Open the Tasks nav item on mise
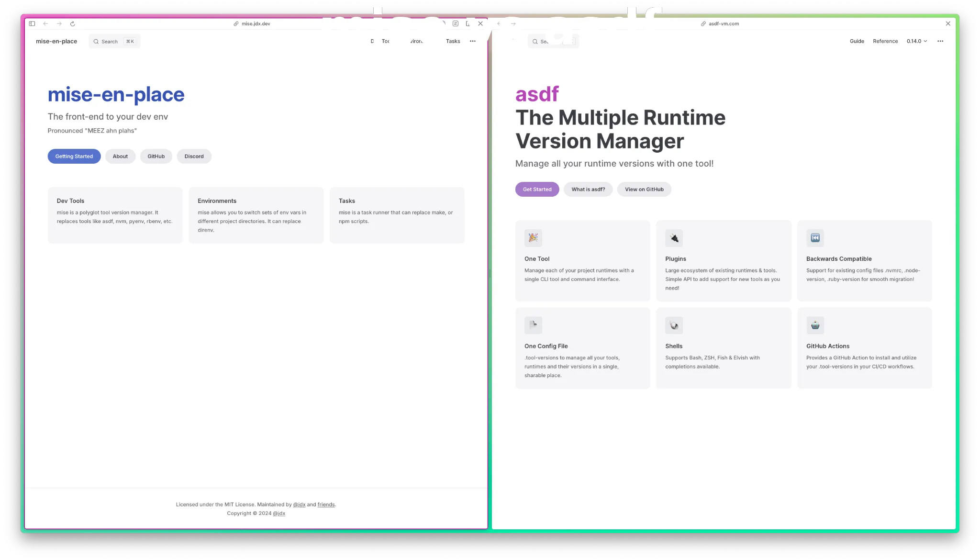 [x=453, y=41]
